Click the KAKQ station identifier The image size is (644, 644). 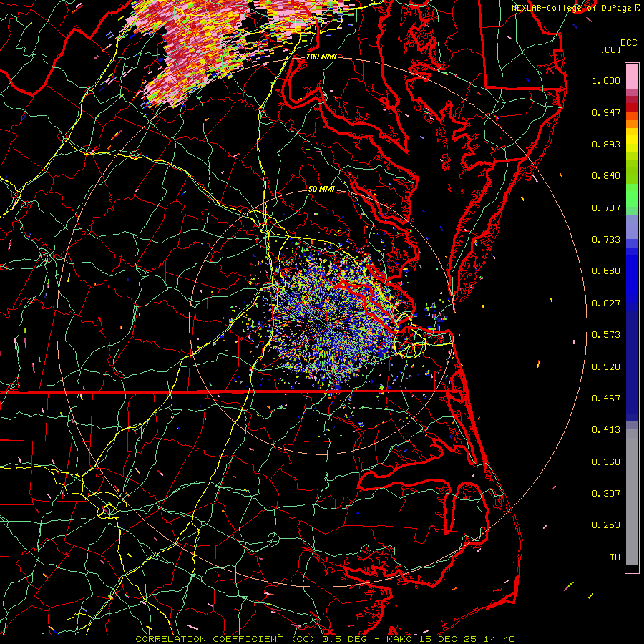click(x=399, y=639)
